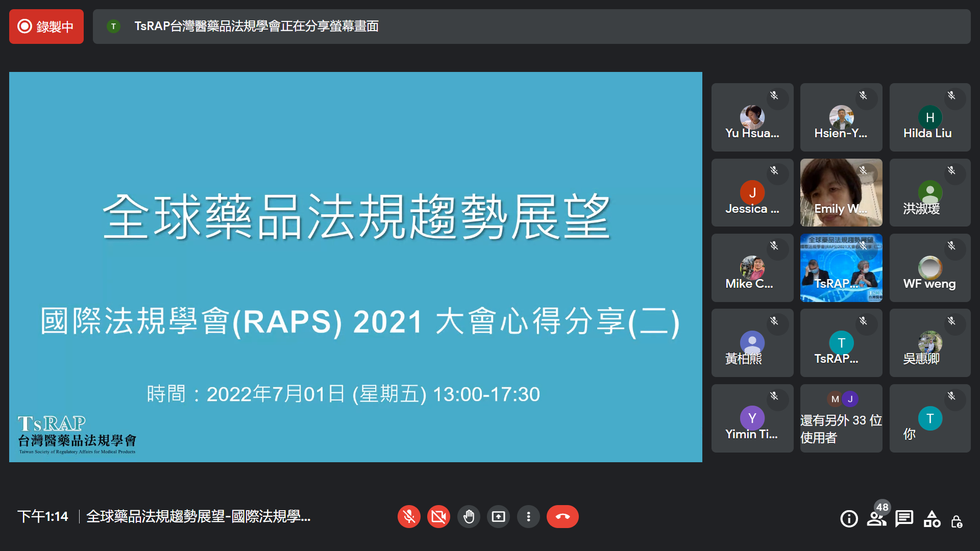980x551 pixels.
Task: Turn on the camera button
Action: [438, 517]
